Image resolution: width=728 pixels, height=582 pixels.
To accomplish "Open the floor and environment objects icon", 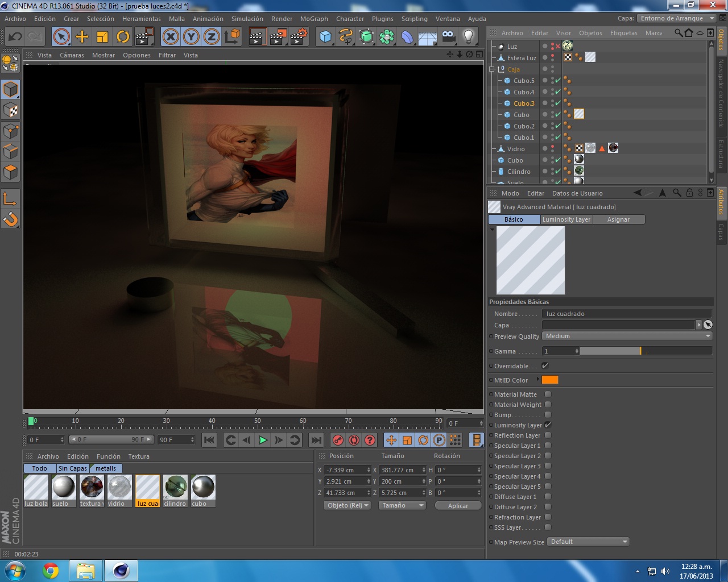I will (428, 37).
